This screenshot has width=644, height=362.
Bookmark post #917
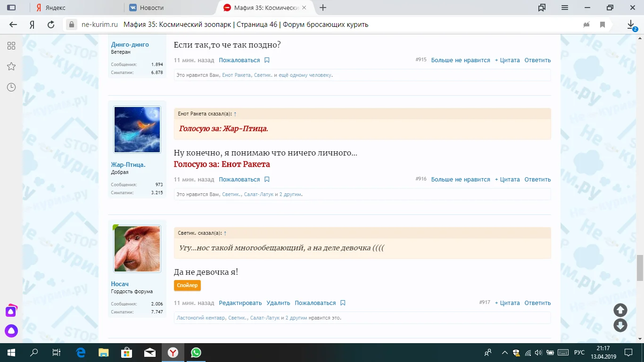click(x=343, y=303)
